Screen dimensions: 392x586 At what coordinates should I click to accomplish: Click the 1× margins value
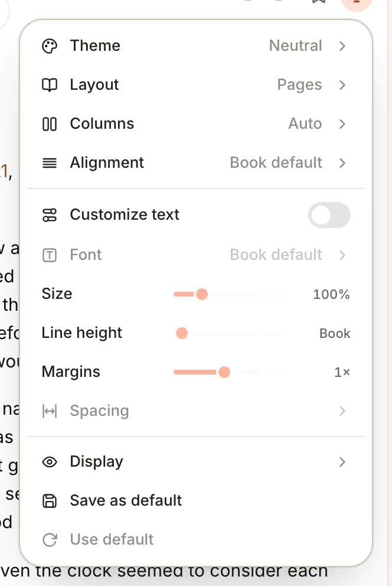click(x=342, y=372)
